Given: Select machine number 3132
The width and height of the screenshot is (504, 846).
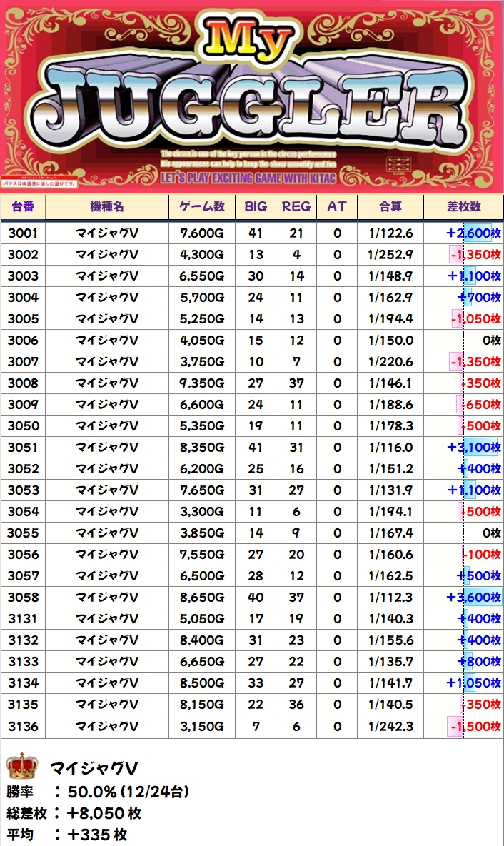Looking at the screenshot, I should (x=23, y=640).
